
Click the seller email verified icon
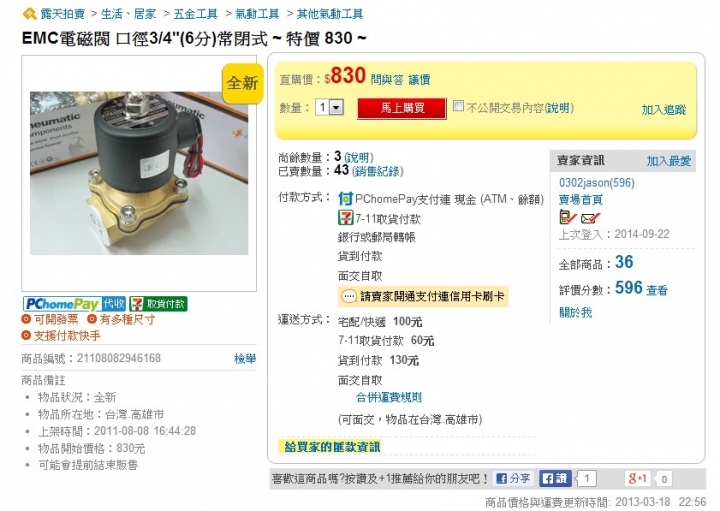pyautogui.click(x=590, y=218)
